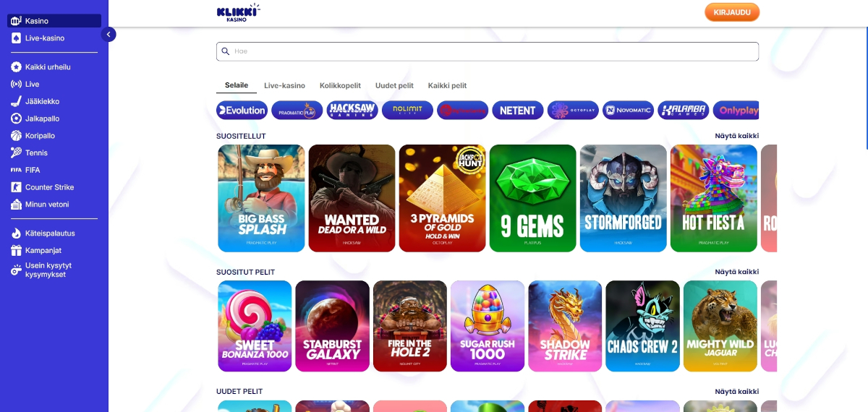
Task: Click the Kirjaudu login button
Action: point(732,12)
